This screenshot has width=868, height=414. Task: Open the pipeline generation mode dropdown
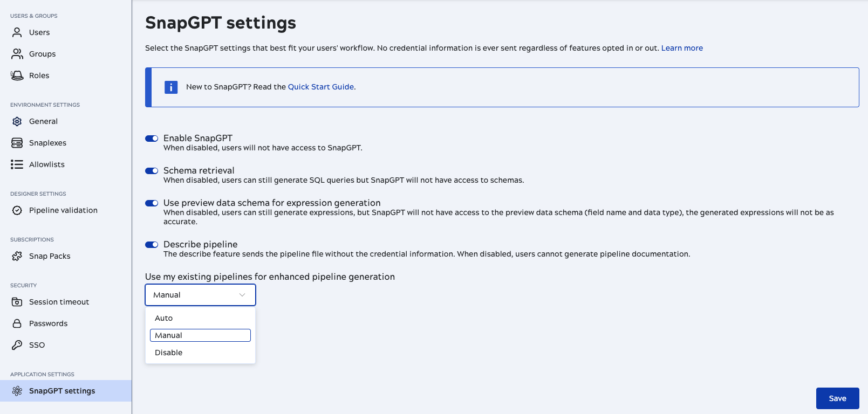tap(200, 295)
